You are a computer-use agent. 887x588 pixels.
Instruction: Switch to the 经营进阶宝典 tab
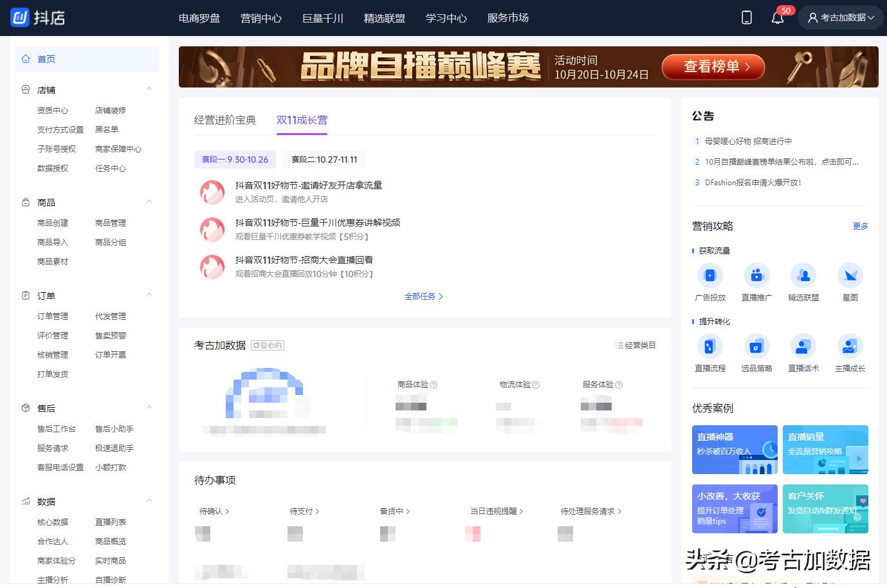[225, 120]
